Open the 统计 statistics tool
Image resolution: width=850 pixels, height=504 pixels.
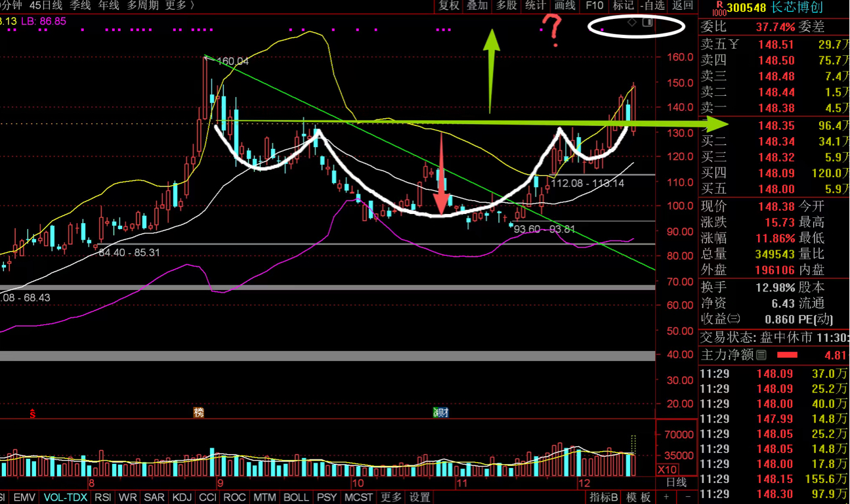tap(536, 5)
